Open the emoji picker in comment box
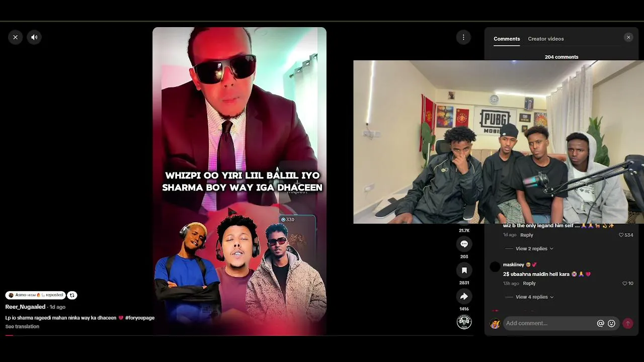Screen dimensions: 644x362 (611, 323)
